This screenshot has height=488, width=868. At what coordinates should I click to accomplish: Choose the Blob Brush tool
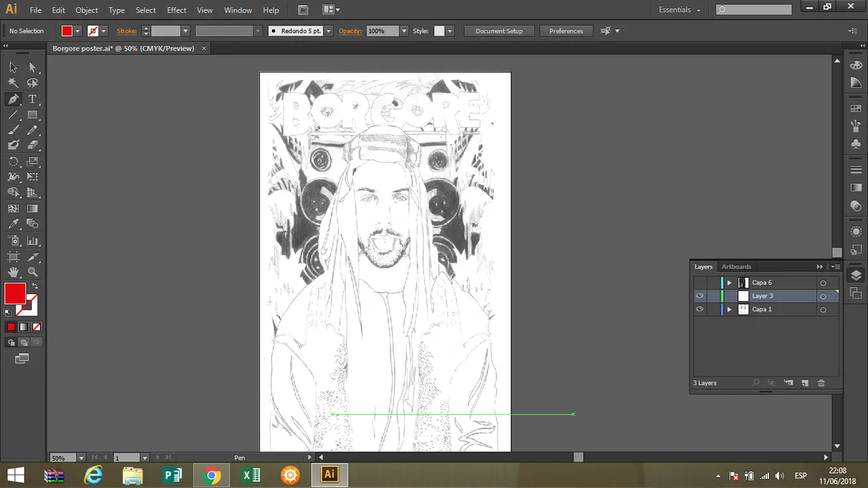[13, 145]
